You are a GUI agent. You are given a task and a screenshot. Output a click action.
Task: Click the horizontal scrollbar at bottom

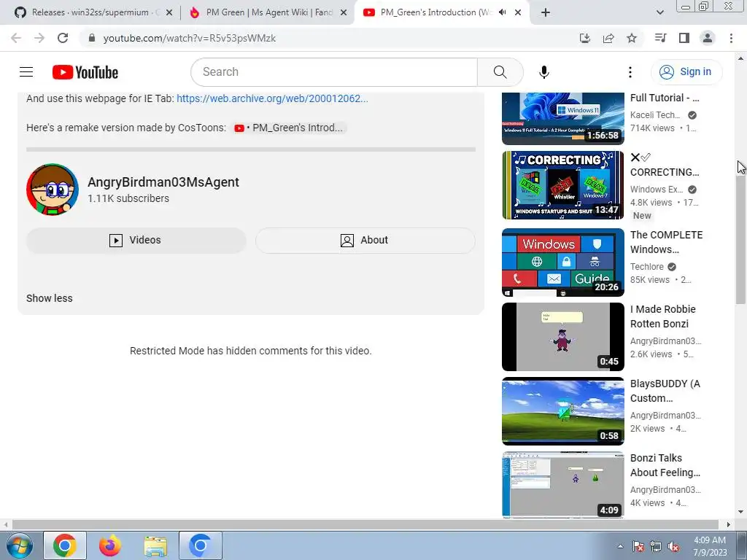tap(365, 525)
